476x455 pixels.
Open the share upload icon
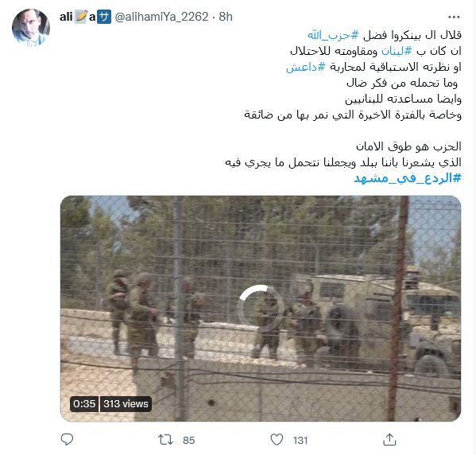[x=389, y=440]
